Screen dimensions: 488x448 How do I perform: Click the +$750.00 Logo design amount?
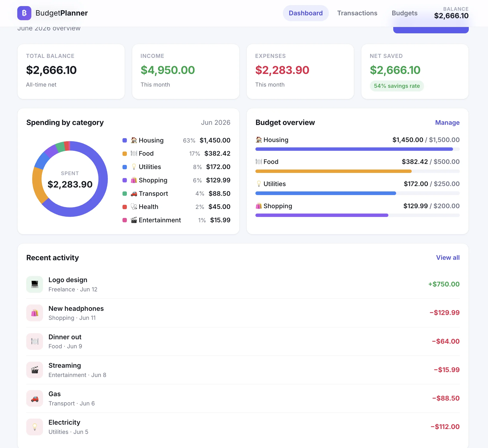(x=444, y=284)
